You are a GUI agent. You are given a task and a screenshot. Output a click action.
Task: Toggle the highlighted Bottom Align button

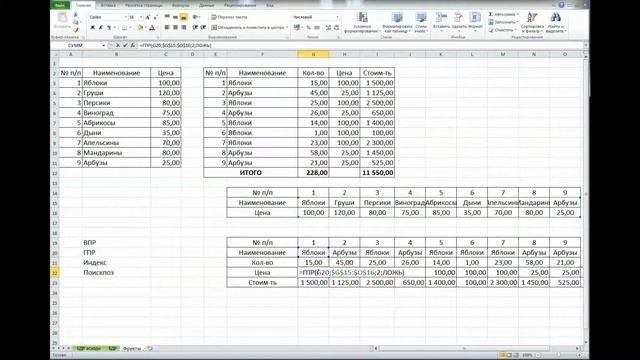coord(184,17)
